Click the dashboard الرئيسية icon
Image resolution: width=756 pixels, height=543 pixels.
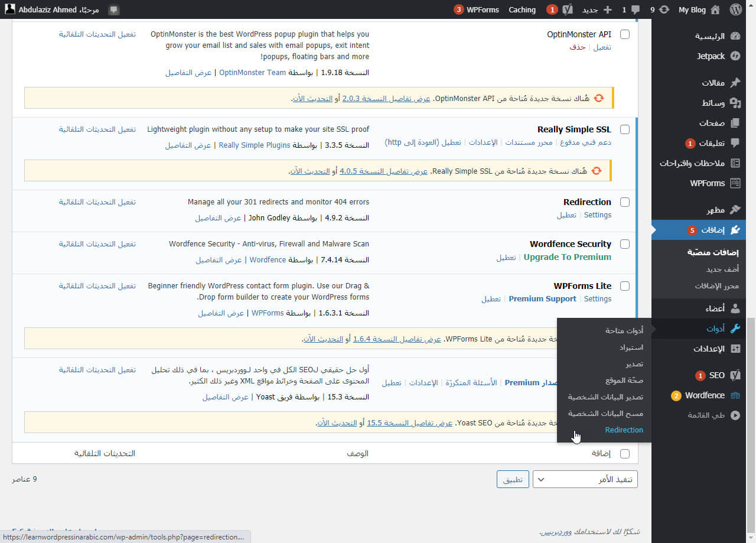[735, 36]
